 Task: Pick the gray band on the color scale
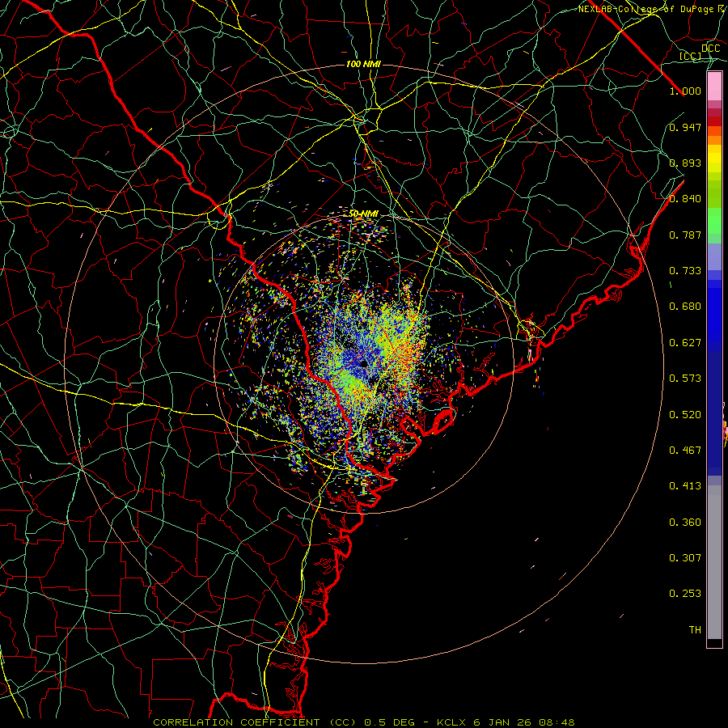tap(714, 562)
